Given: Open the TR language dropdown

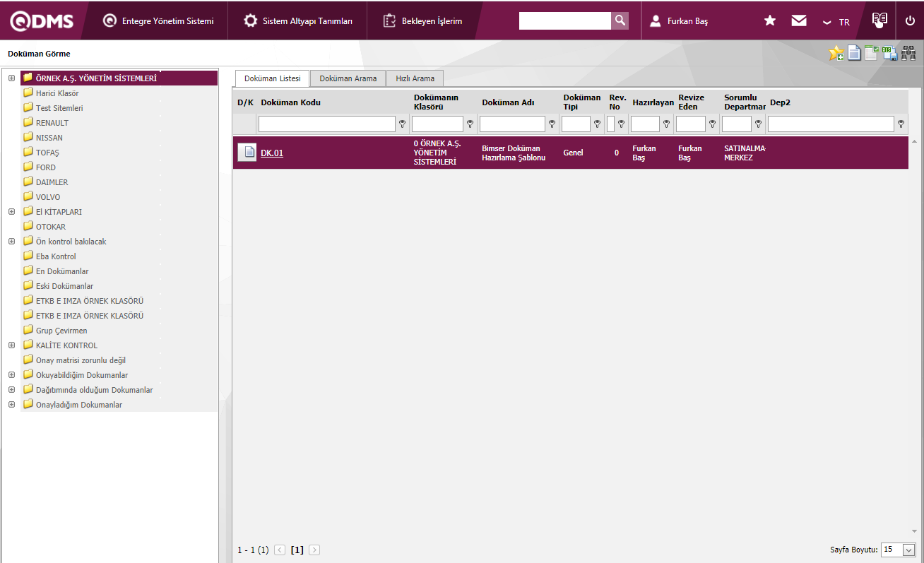Looking at the screenshot, I should [836, 22].
